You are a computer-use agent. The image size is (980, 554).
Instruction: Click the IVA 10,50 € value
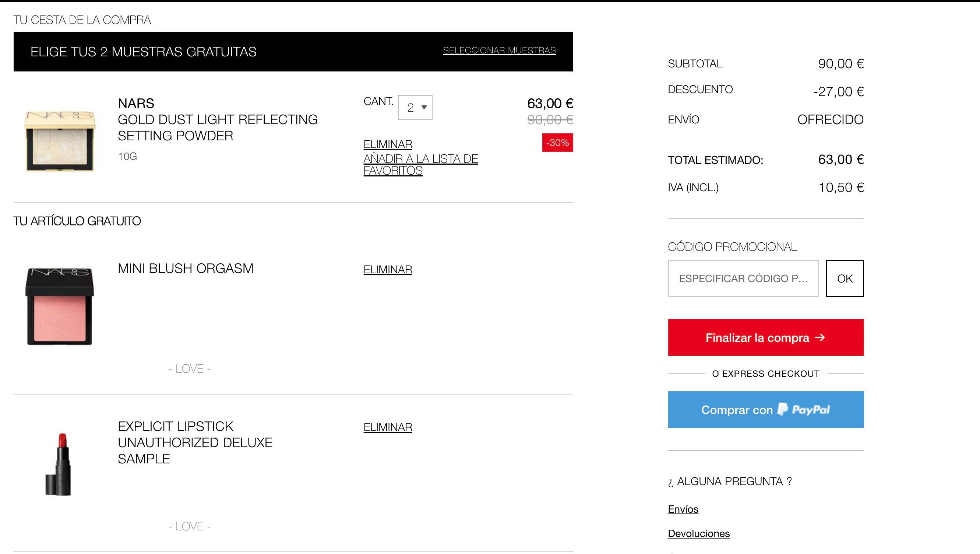click(841, 187)
